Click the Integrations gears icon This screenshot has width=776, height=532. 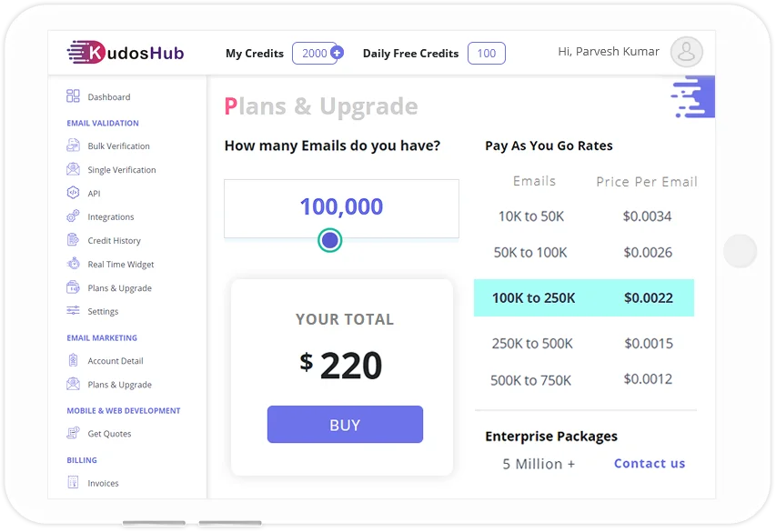point(73,216)
